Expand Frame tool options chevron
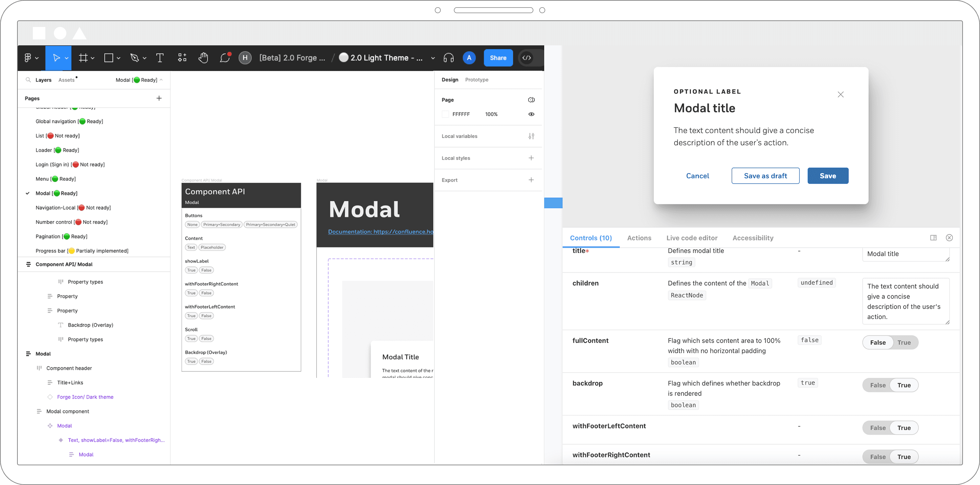The image size is (980, 485). coord(92,58)
